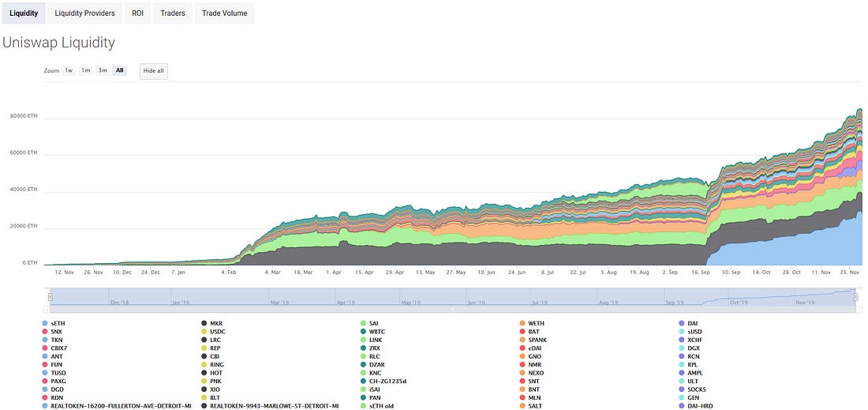Select the All zoom range
Viewport: 868px width, 410px height.
(120, 70)
